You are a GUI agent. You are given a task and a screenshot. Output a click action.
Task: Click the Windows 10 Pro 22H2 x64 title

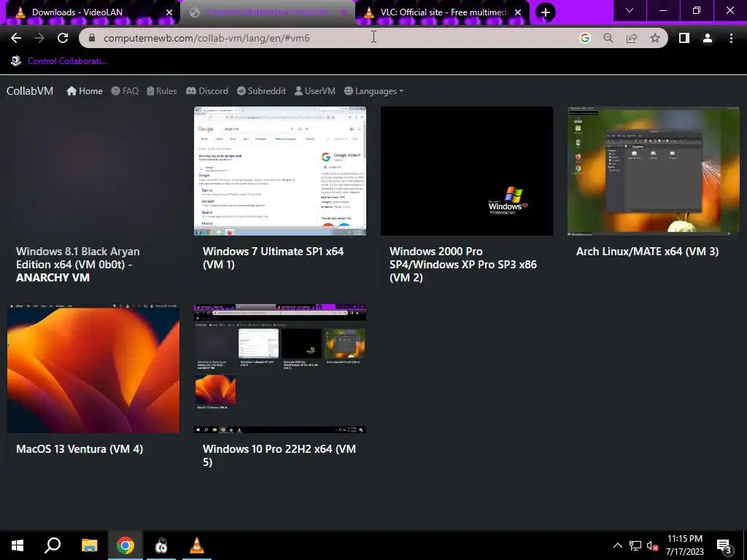click(279, 455)
